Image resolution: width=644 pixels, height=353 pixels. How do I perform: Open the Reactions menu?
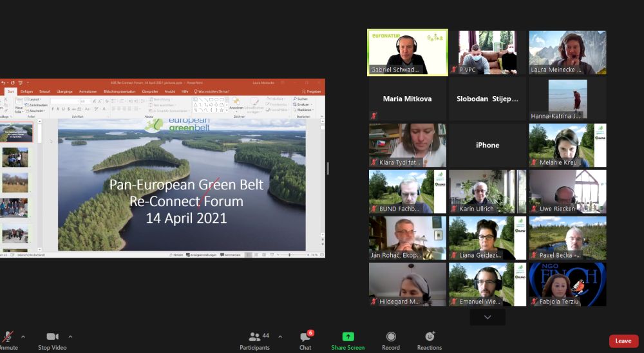[430, 341]
